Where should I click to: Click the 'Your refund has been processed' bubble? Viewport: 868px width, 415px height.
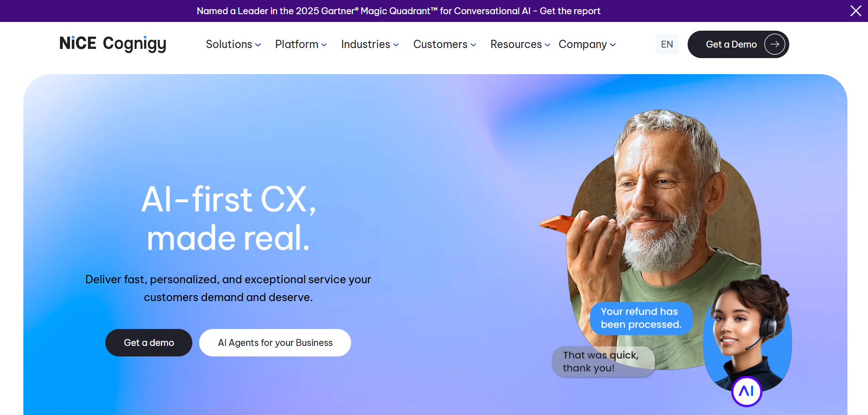coord(641,318)
